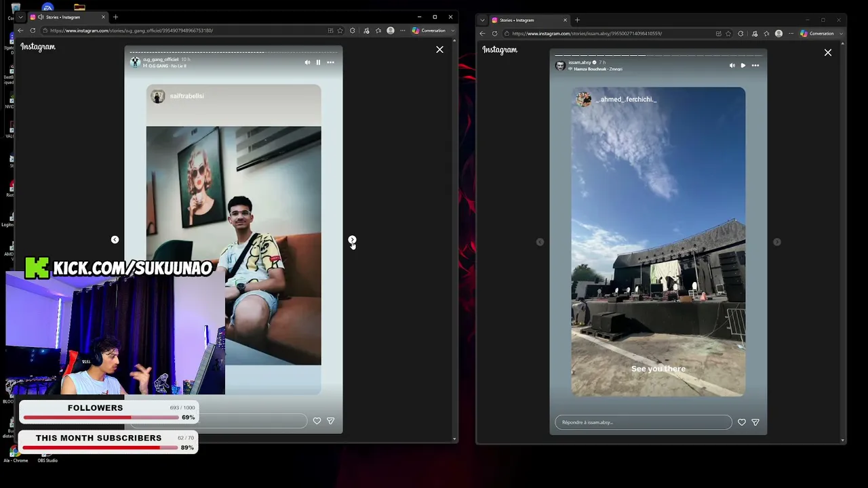The image size is (868, 488).
Task: Open the issam.absy profile picture
Action: tap(560, 65)
